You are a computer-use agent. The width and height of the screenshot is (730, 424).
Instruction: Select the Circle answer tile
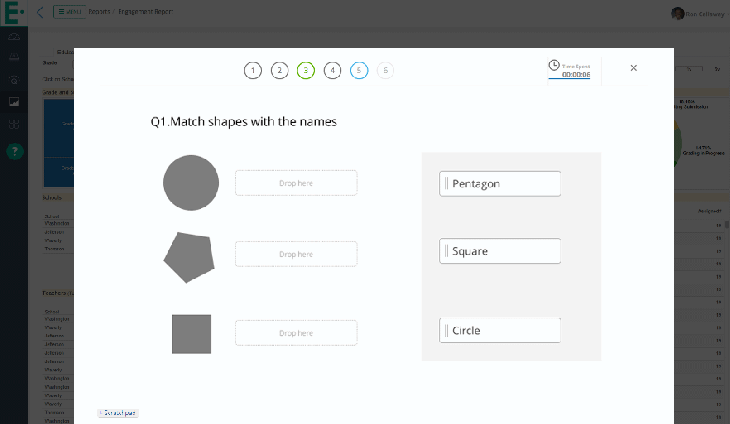500,330
